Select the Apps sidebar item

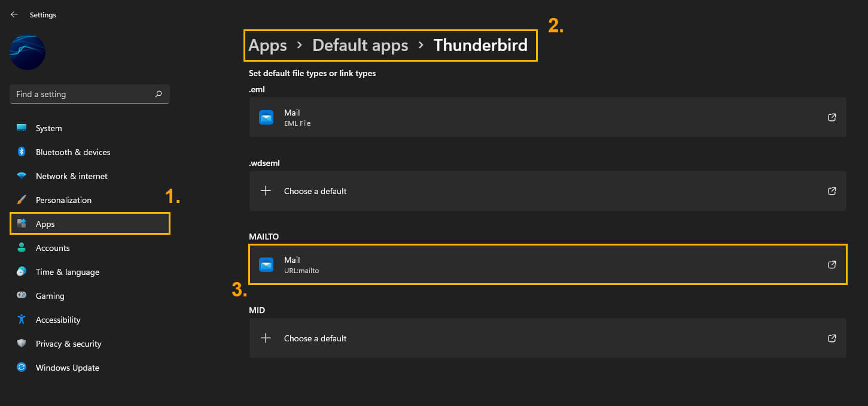coord(90,224)
